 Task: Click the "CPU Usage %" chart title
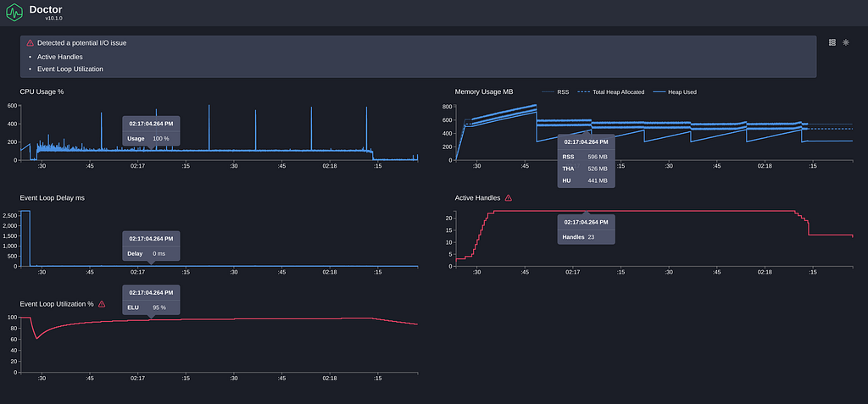[42, 91]
